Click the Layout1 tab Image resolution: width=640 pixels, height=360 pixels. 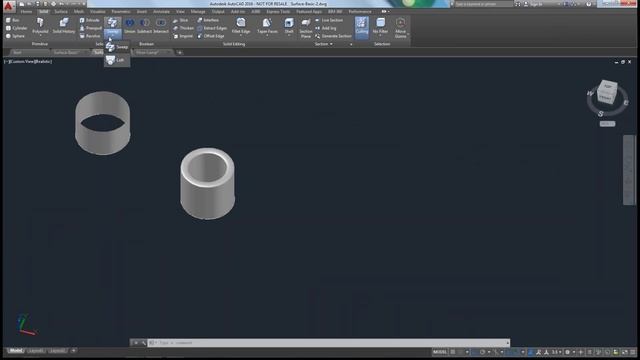click(36, 351)
